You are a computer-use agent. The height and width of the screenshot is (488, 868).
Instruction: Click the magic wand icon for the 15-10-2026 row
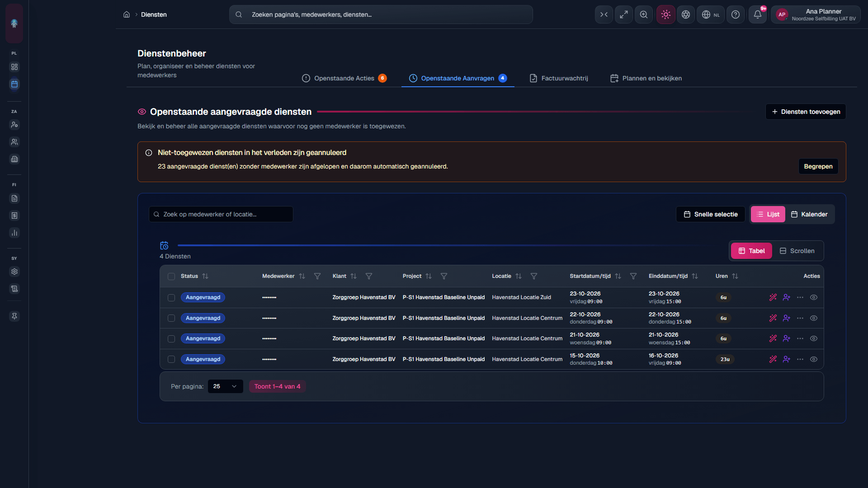773,359
